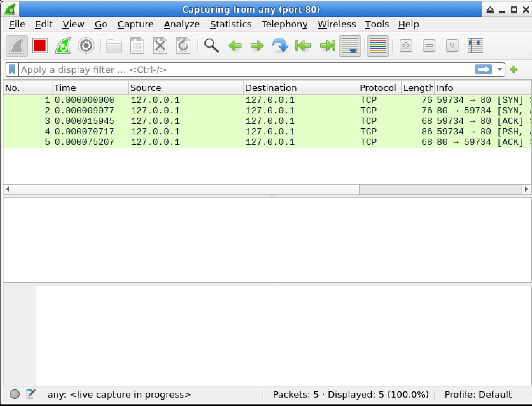Viewport: 532px width, 406px height.
Task: Add a display filter button
Action: click(514, 70)
